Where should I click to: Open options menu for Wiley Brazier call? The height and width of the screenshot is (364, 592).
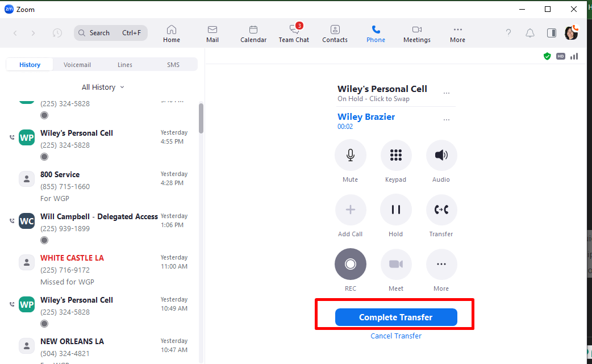pos(447,120)
